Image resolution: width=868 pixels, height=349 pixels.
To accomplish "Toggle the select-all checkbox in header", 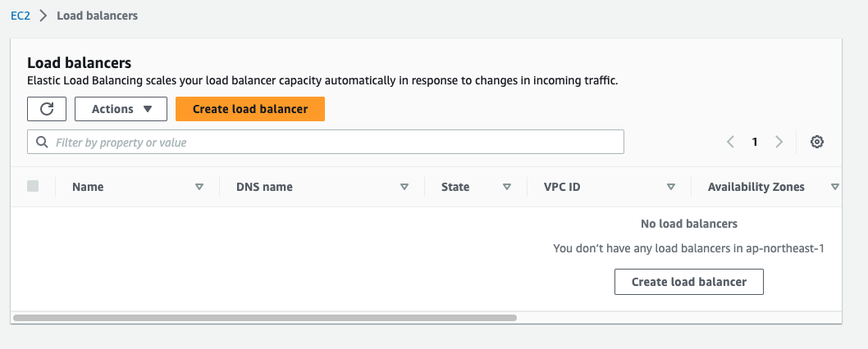I will tap(33, 187).
